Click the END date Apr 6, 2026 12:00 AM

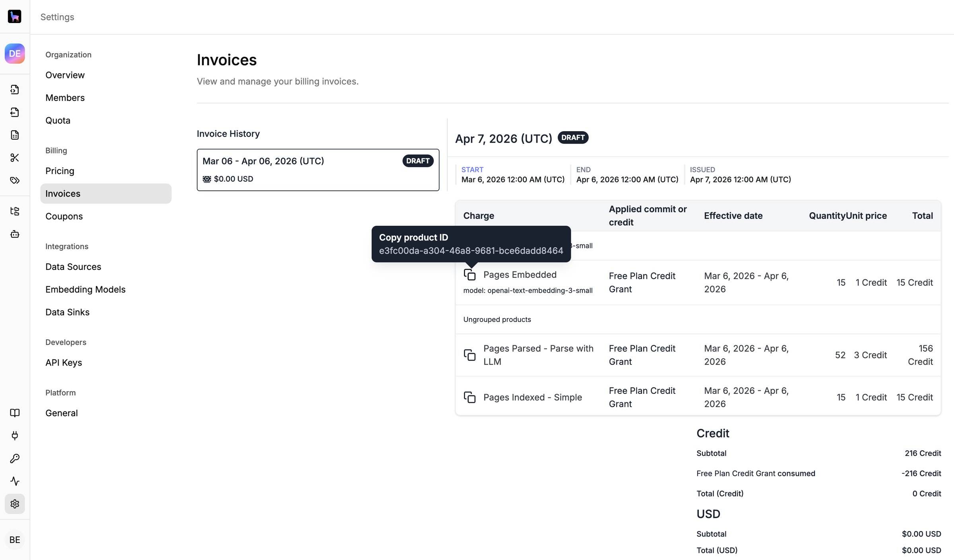point(627,180)
